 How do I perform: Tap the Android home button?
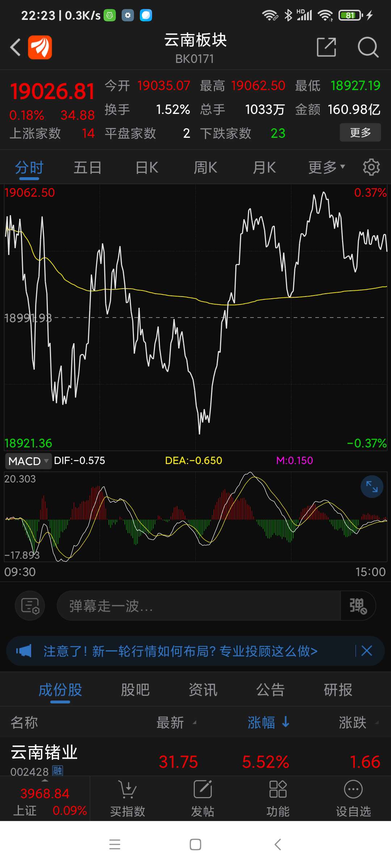point(195,844)
